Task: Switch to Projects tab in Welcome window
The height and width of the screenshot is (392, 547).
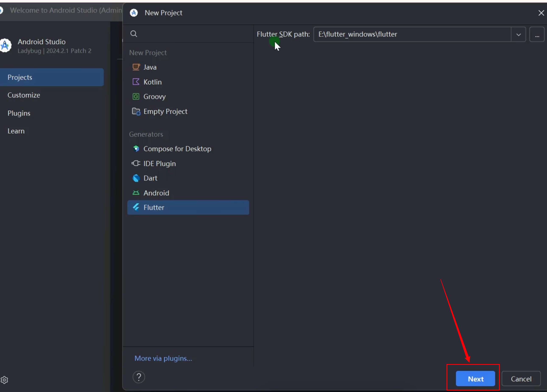Action: click(52, 77)
